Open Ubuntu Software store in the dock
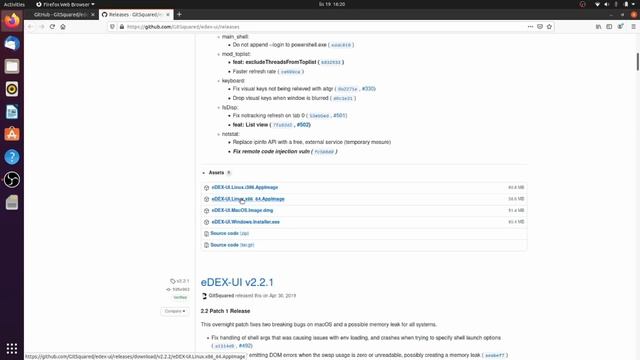 click(x=12, y=134)
